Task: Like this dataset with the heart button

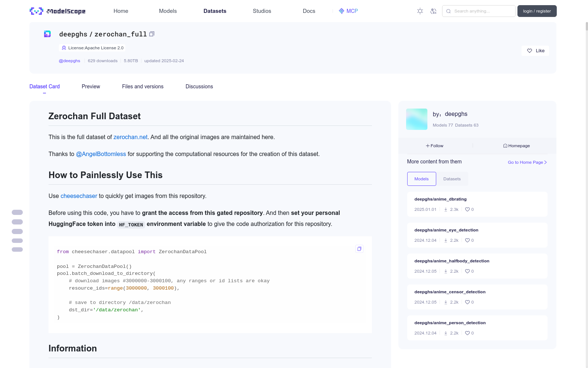Action: coord(535,51)
